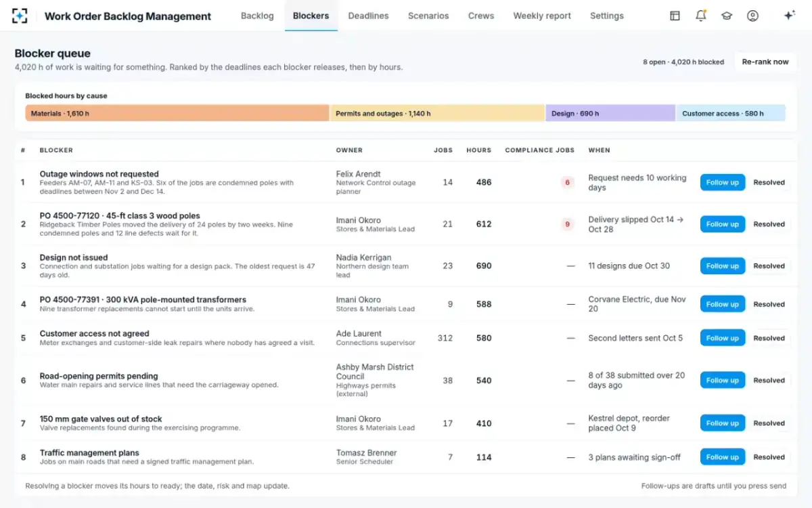
Task: Follow up on Customer access not agreed
Action: 723,338
